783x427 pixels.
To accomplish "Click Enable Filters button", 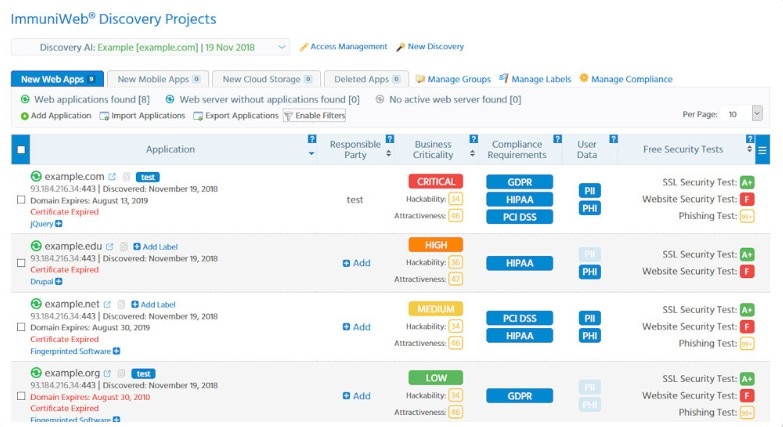I will (315, 115).
